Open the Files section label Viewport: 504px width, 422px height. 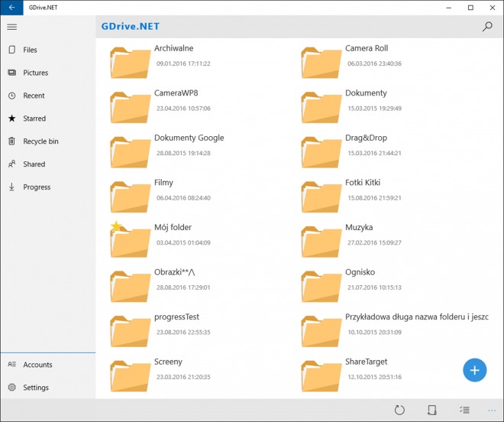tap(30, 50)
